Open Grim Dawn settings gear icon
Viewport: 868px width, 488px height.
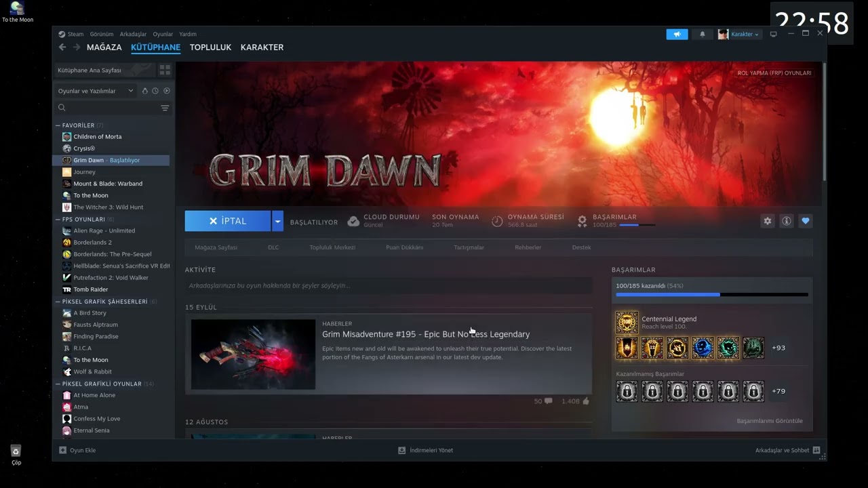768,221
